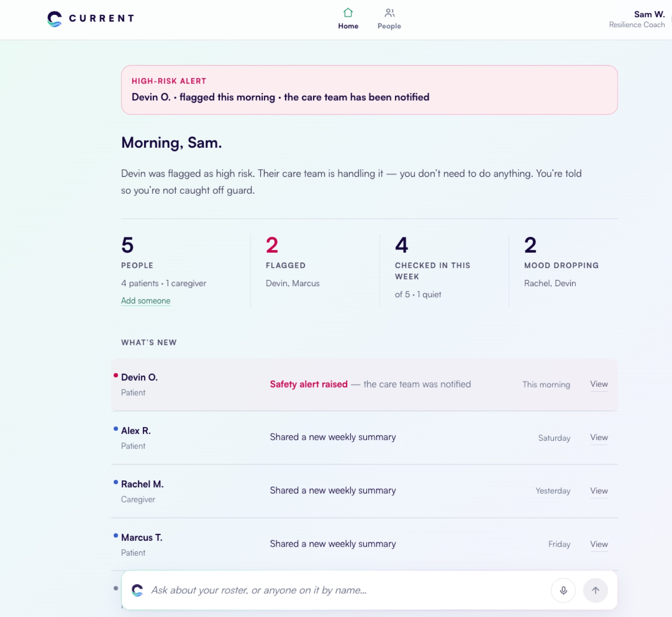Click the 'Morning, Sam.' greeting heading
This screenshot has width=672, height=617.
pyautogui.click(x=171, y=143)
